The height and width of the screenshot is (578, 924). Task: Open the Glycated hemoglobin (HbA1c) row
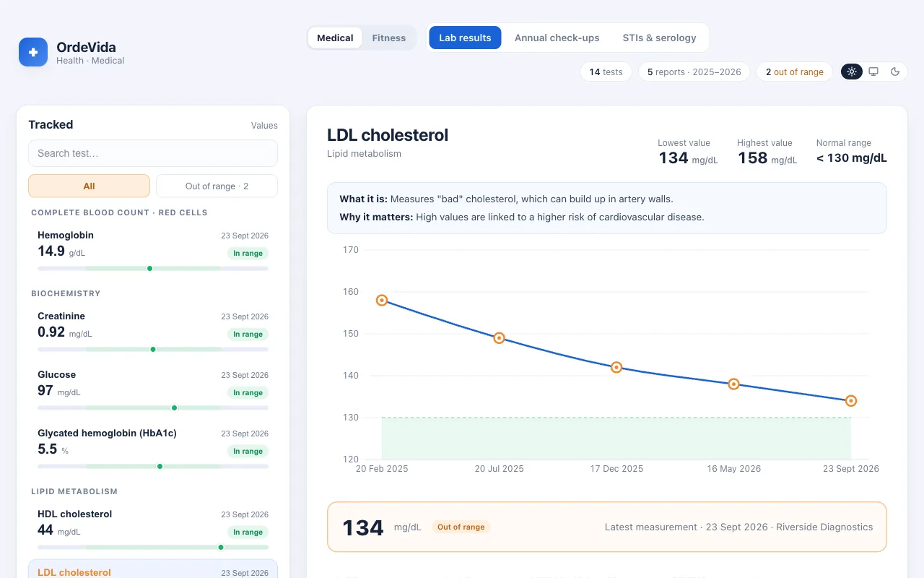point(153,449)
